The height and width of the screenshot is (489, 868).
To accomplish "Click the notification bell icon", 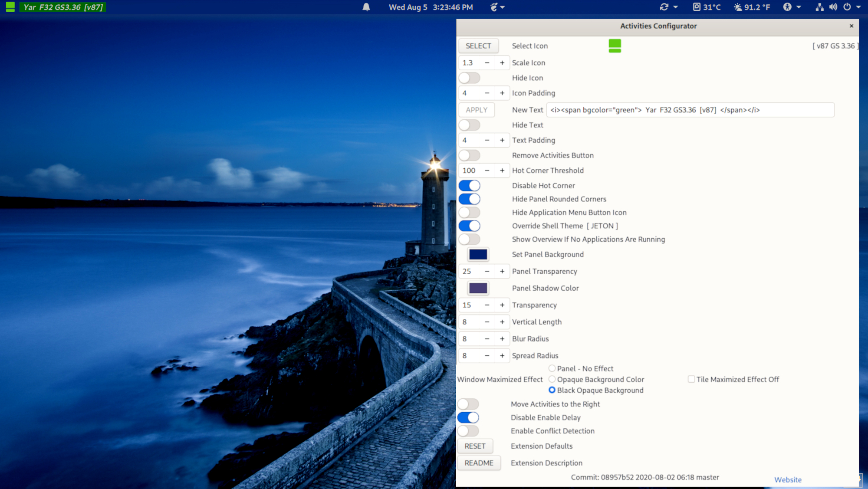I will 366,7.
